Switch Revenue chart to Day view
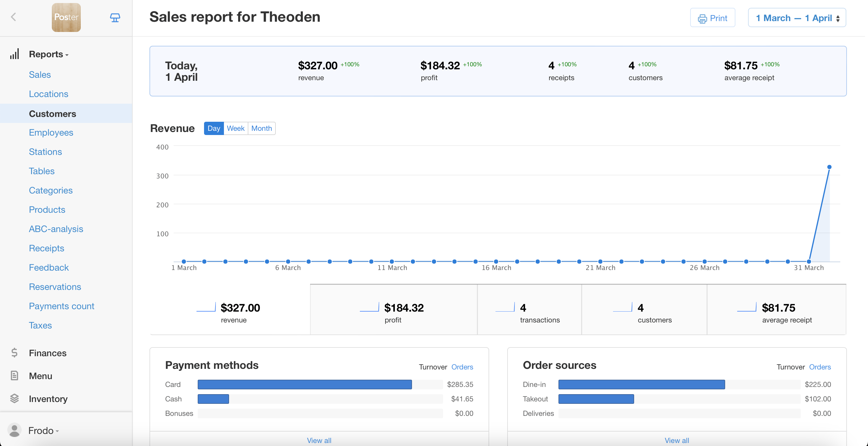 coord(214,128)
